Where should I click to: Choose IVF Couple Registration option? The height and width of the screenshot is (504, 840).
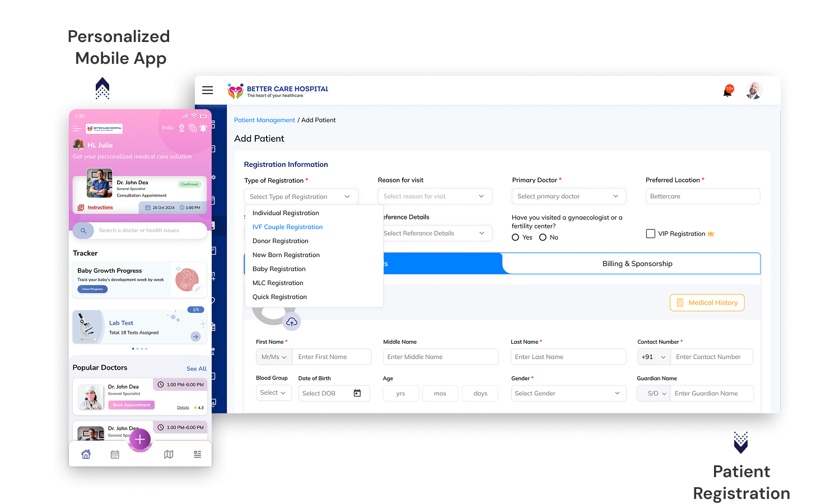287,227
